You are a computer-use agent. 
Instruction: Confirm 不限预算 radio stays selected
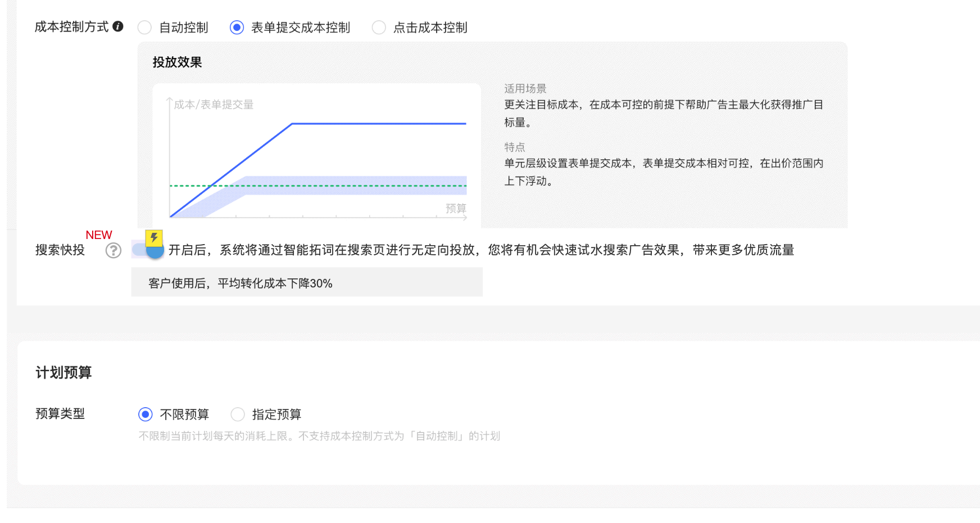145,414
